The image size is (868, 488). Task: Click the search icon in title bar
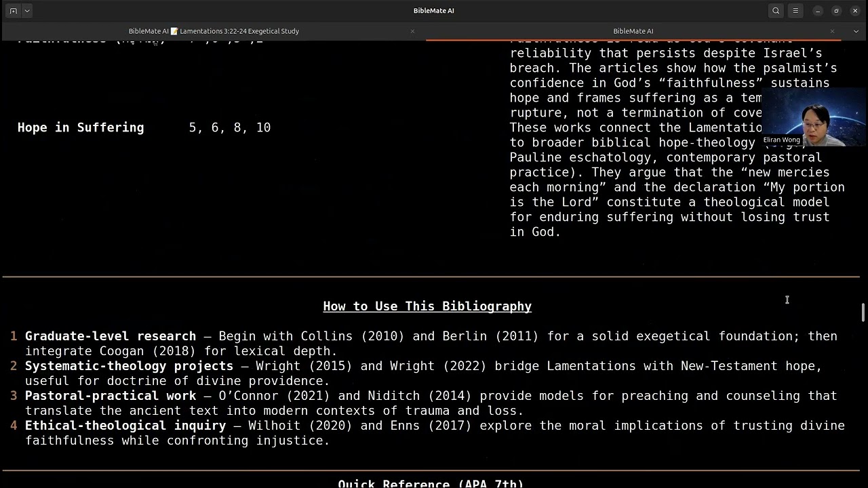pyautogui.click(x=776, y=11)
